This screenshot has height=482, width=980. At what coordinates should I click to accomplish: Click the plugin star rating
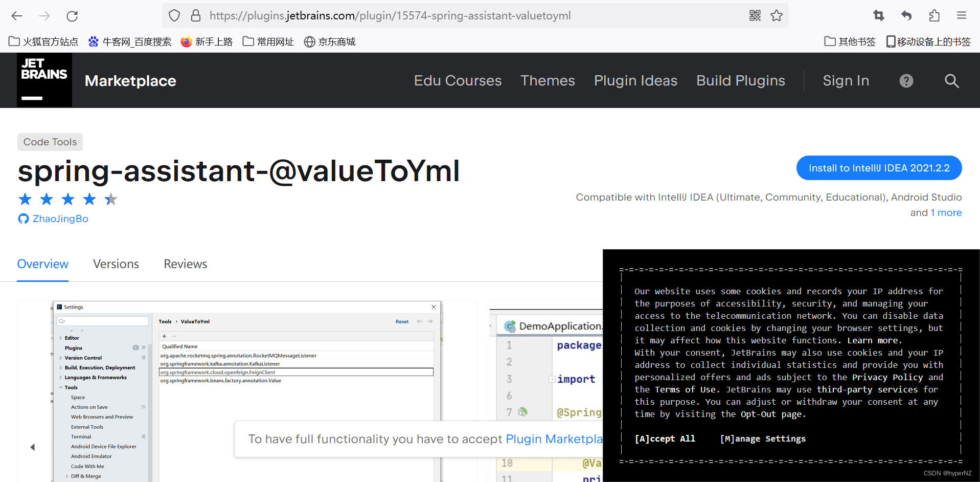pos(68,199)
